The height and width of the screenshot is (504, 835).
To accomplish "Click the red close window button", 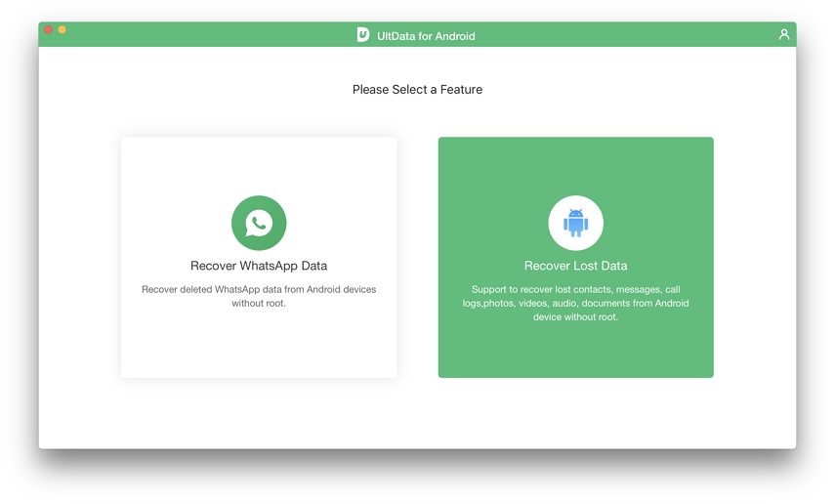I will pyautogui.click(x=48, y=29).
